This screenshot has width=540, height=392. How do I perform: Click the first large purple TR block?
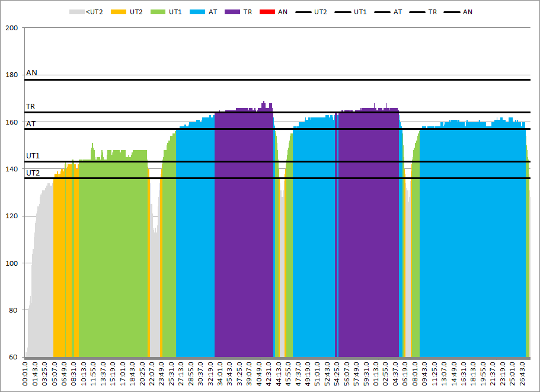coord(244,237)
